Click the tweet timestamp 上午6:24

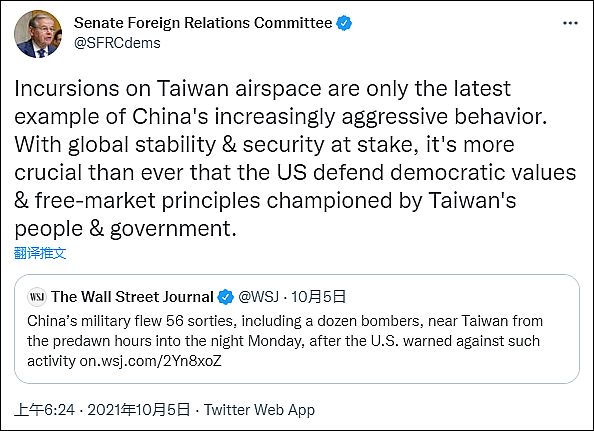tap(44, 410)
